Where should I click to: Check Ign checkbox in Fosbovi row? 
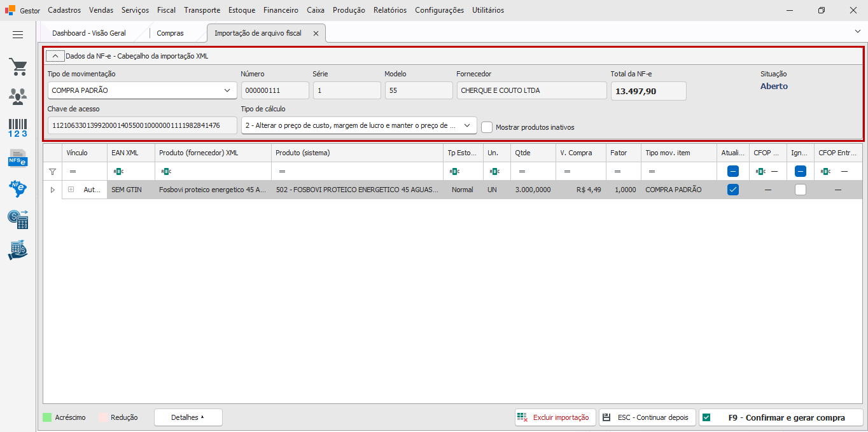pyautogui.click(x=801, y=190)
